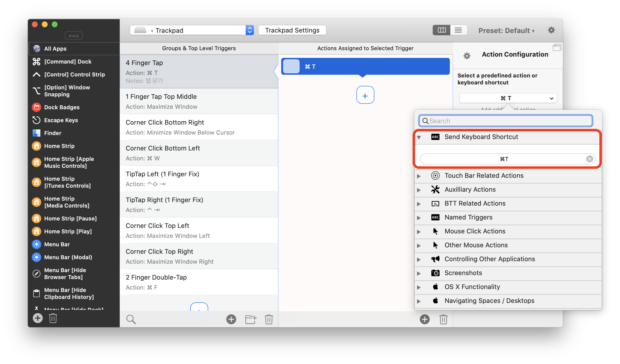
Task: Collapse sidebar with the <<< button
Action: 74,36
